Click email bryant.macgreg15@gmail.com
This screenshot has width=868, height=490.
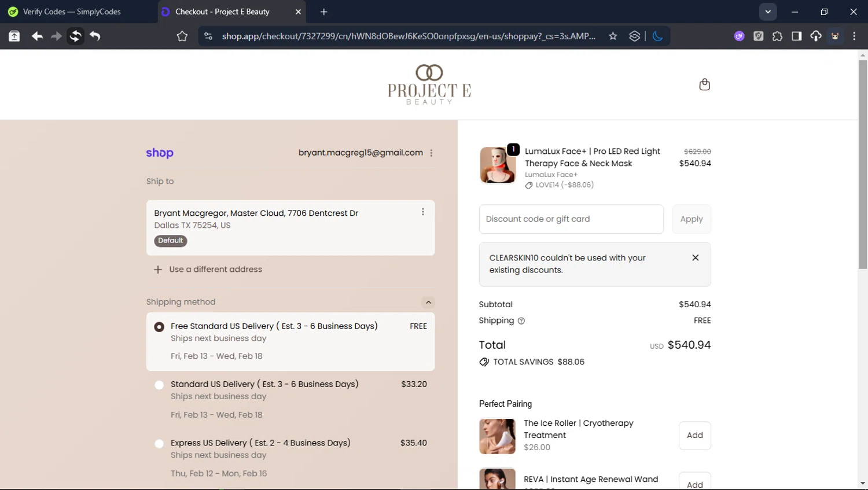pyautogui.click(x=361, y=153)
